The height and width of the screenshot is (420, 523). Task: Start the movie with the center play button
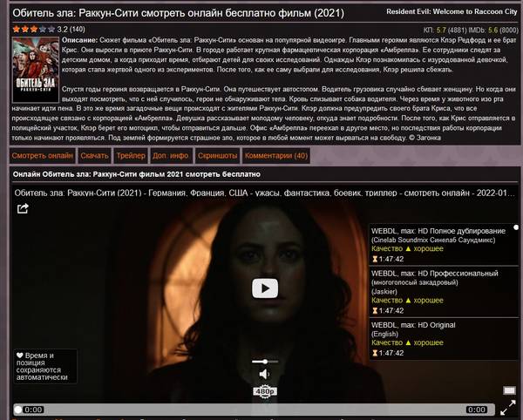pos(265,288)
